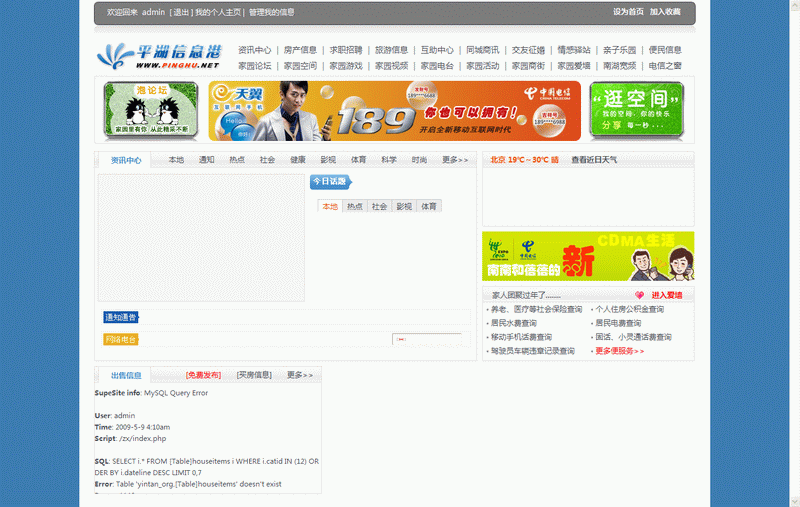Open the CDMA生活 yellow advertisement banner
The image size is (800, 507).
[588, 256]
